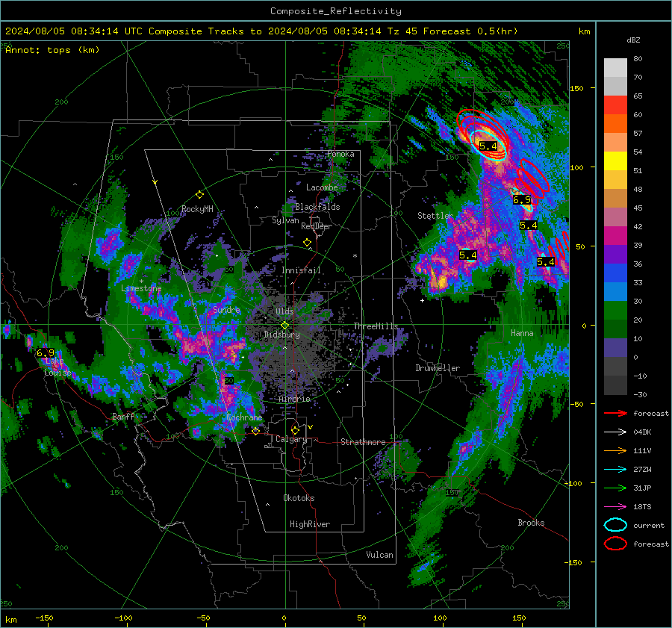The width and height of the screenshot is (672, 628).
Task: Select the white 04DK arrow legend icon
Action: [x=615, y=432]
